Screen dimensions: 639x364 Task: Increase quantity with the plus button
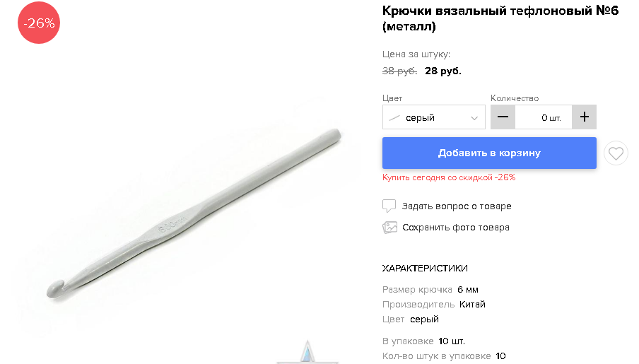coord(584,117)
